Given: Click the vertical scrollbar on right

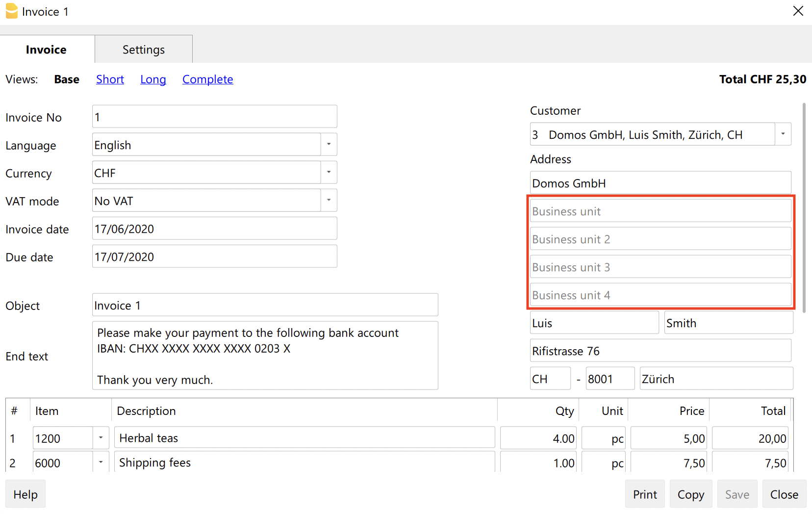Looking at the screenshot, I should (x=804, y=206).
